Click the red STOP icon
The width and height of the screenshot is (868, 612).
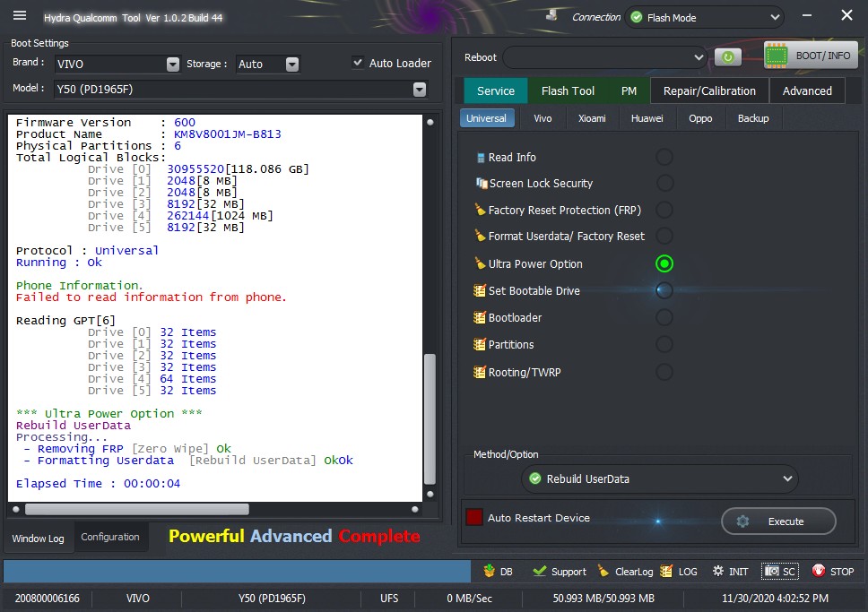819,571
